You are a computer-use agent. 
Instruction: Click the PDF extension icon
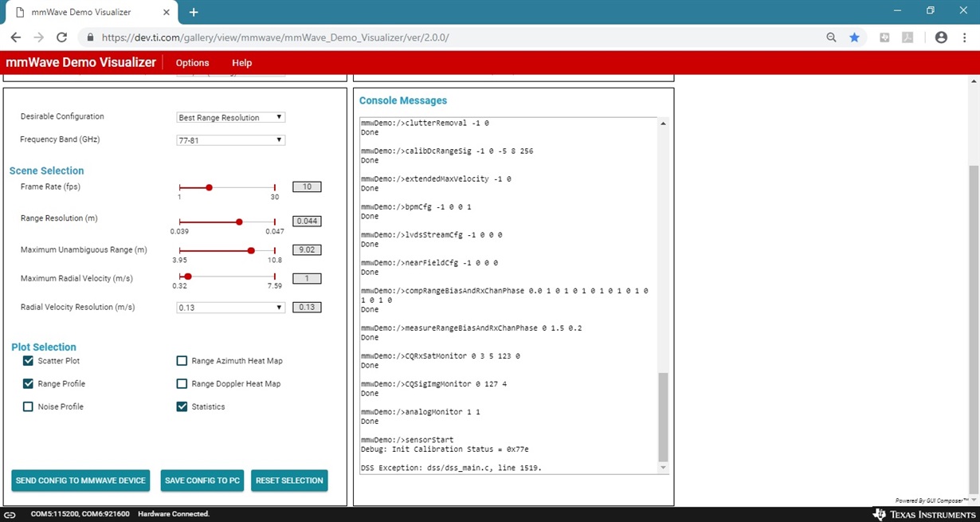(x=907, y=37)
